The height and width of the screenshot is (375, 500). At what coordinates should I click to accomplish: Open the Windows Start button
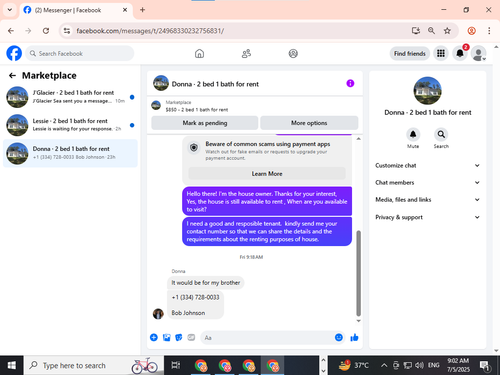click(x=12, y=365)
